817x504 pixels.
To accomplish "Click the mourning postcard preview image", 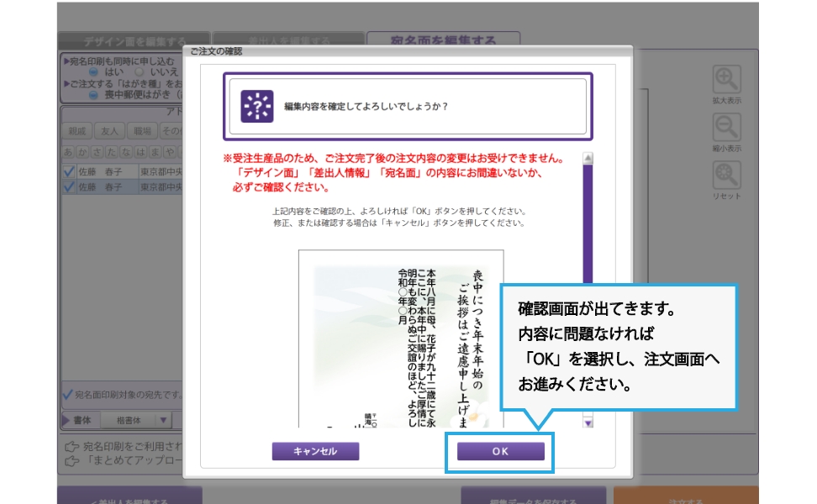I will point(401,339).
